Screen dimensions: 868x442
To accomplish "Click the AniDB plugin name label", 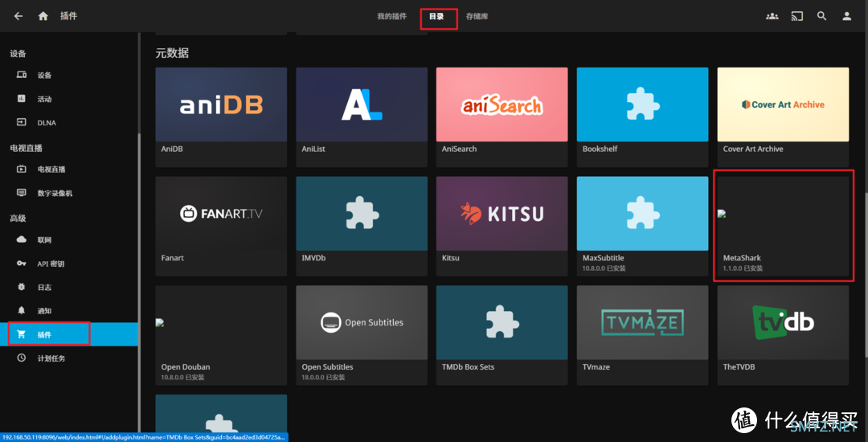I will coord(172,149).
